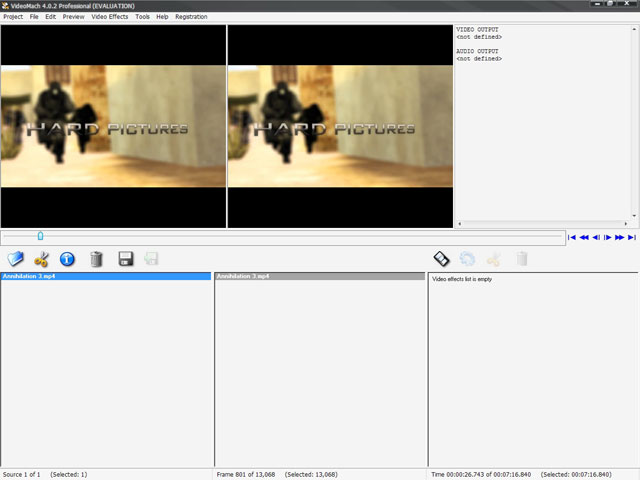
Task: Show file info with the blue info icon
Action: point(67,259)
